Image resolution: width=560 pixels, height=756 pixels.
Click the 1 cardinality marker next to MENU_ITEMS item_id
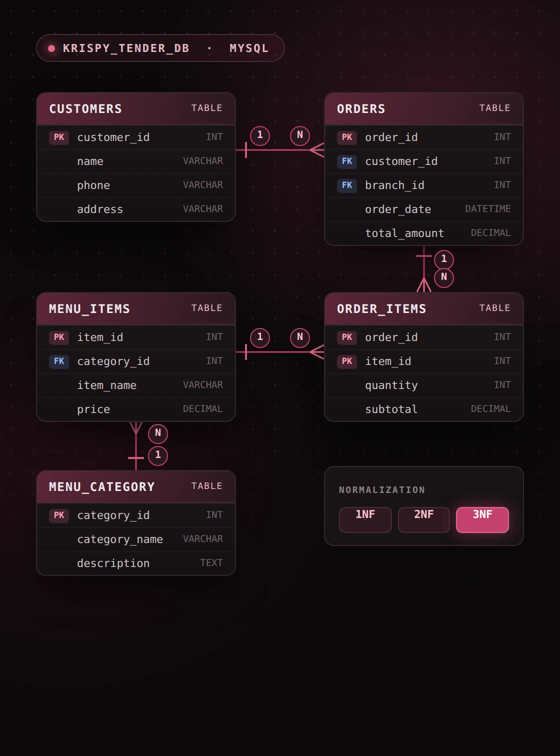(x=260, y=337)
